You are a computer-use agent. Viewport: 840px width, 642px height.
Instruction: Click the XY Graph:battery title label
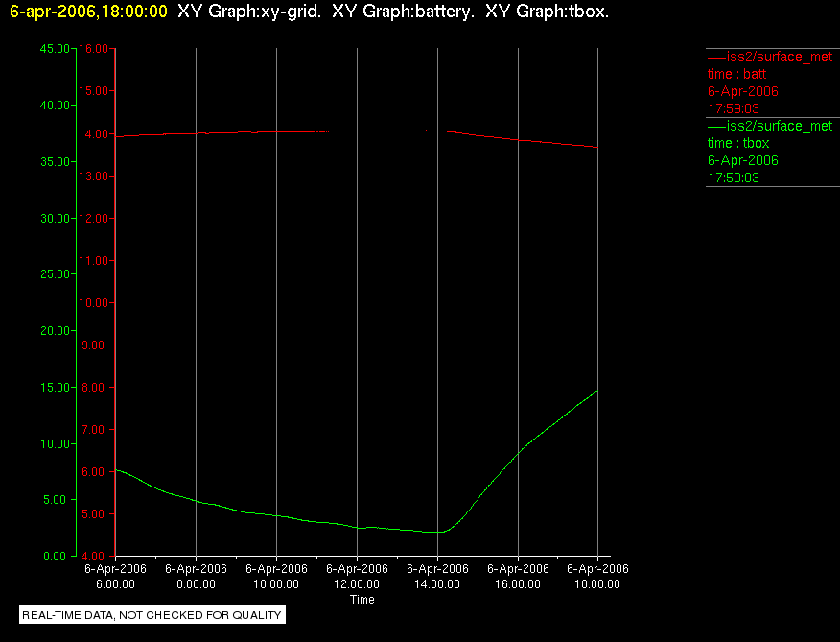404,12
